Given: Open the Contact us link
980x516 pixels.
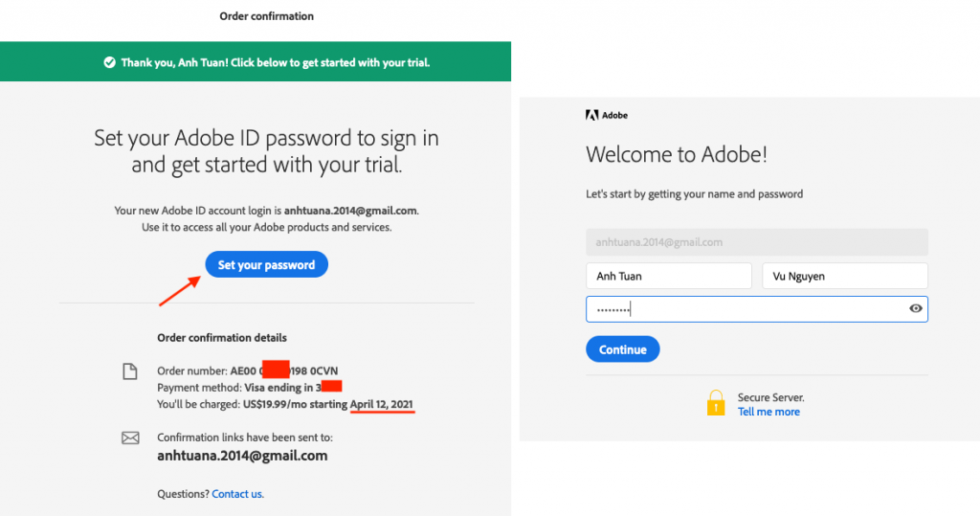Looking at the screenshot, I should (237, 494).
